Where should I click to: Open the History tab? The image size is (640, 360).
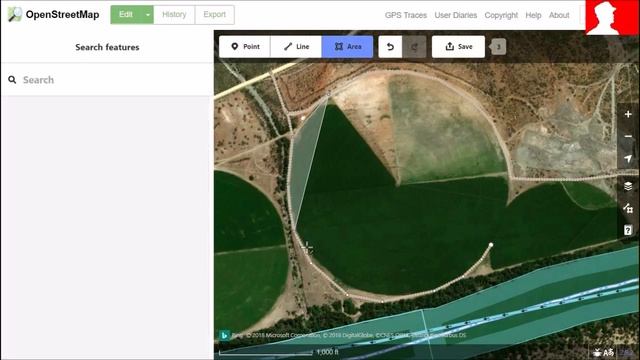pyautogui.click(x=174, y=15)
